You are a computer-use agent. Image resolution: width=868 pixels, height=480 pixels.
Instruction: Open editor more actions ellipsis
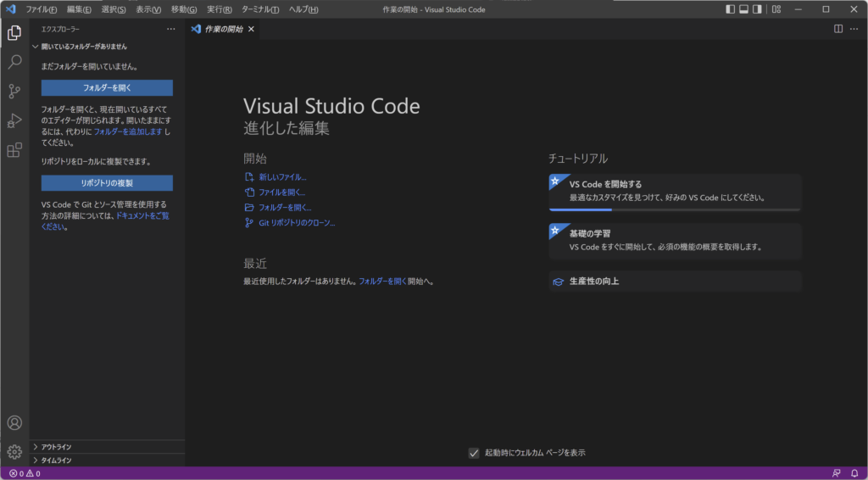click(x=854, y=29)
